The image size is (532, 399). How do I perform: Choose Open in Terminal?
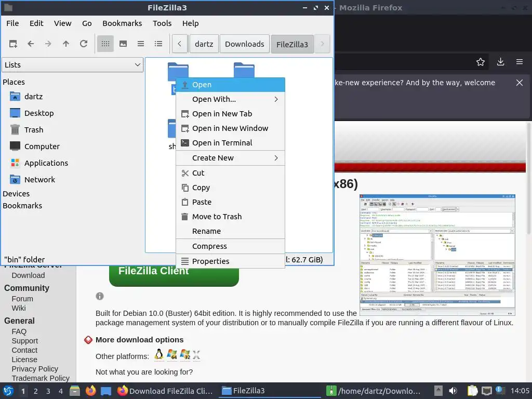230,143
